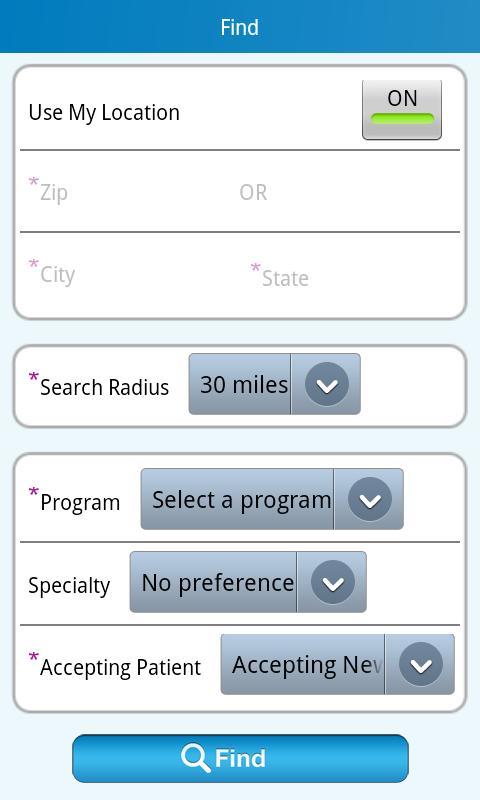The height and width of the screenshot is (800, 480).
Task: Click the blue Find button text
Action: (x=240, y=758)
